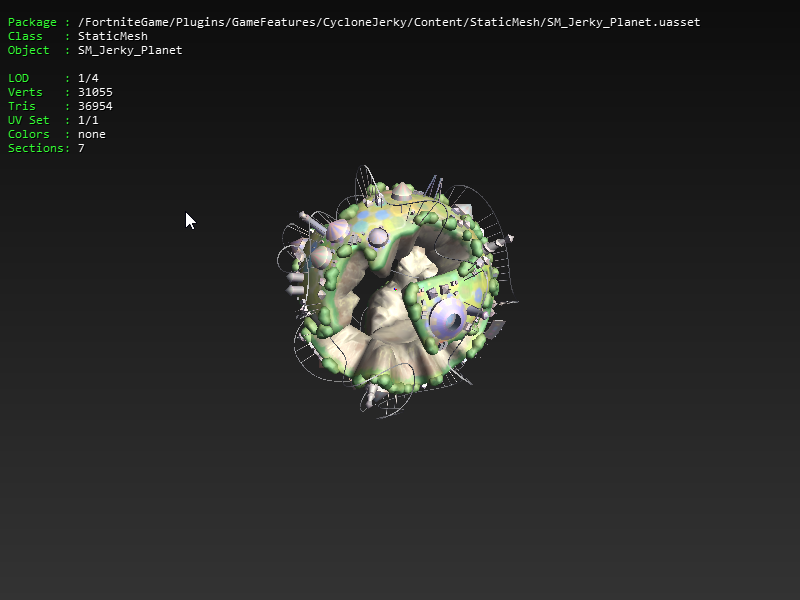
Task: Click the green Object label
Action: point(29,50)
